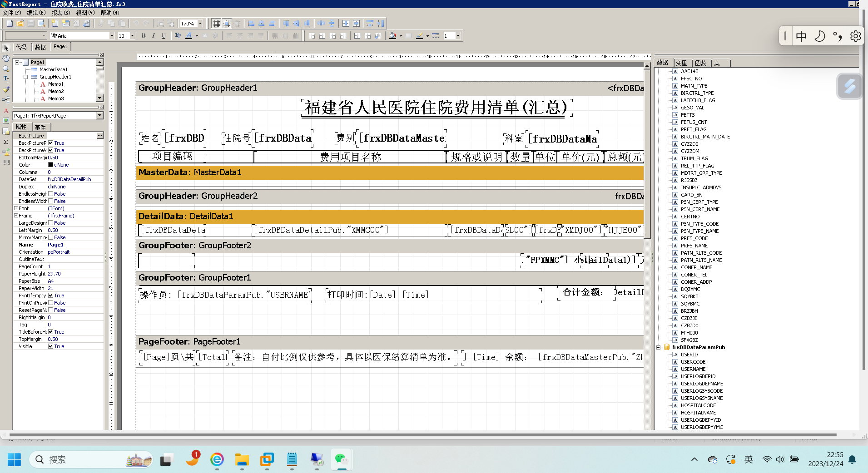Image resolution: width=868 pixels, height=473 pixels.
Task: Toggle the BackPictureVisible checkbox
Action: pos(51,150)
